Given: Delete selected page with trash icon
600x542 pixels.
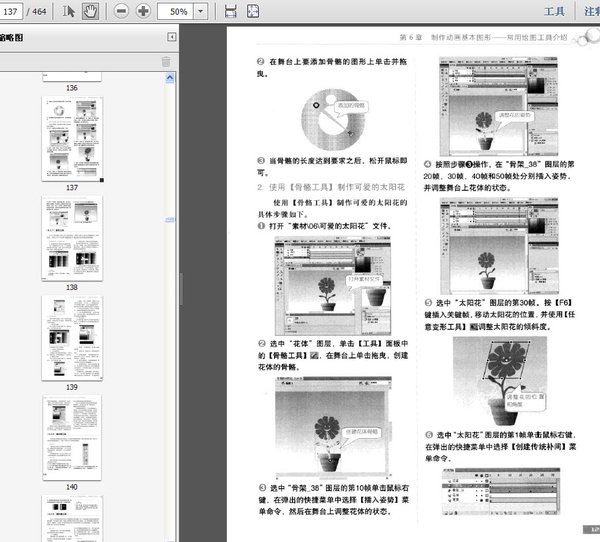Looking at the screenshot, I should tap(166, 62).
